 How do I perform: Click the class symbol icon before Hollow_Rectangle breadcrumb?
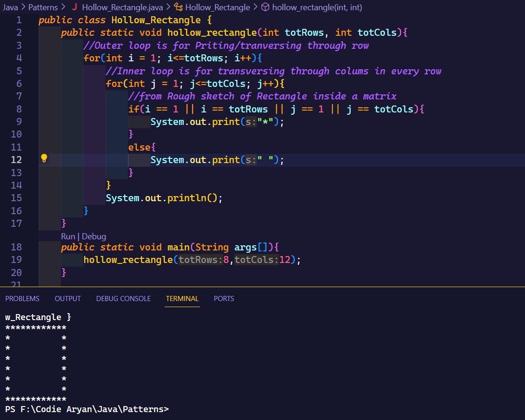click(x=178, y=7)
